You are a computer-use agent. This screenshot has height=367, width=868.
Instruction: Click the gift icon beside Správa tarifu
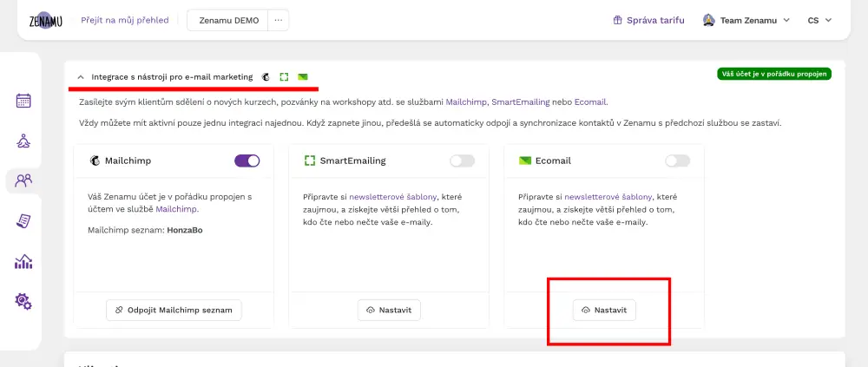point(618,21)
